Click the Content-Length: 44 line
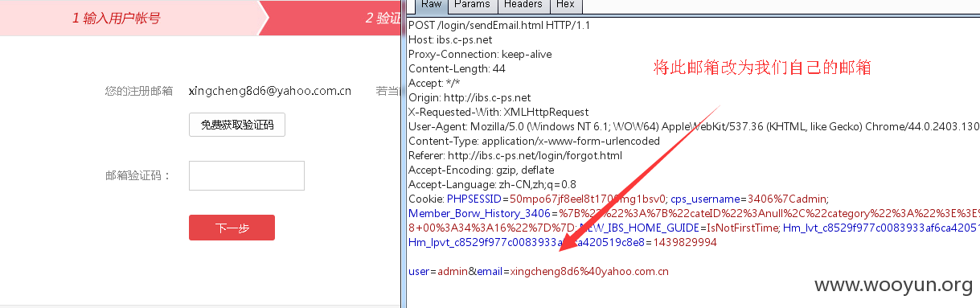This screenshot has height=308, width=980. pyautogui.click(x=457, y=69)
